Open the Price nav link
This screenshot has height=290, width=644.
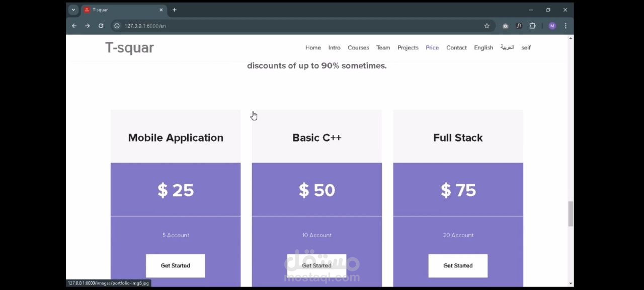click(x=432, y=48)
